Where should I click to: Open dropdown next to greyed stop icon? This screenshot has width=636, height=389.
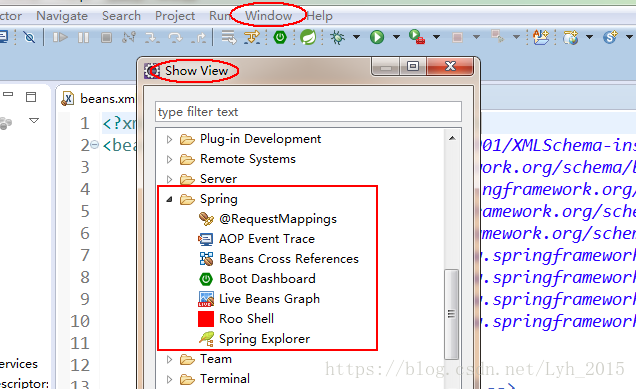tap(477, 37)
